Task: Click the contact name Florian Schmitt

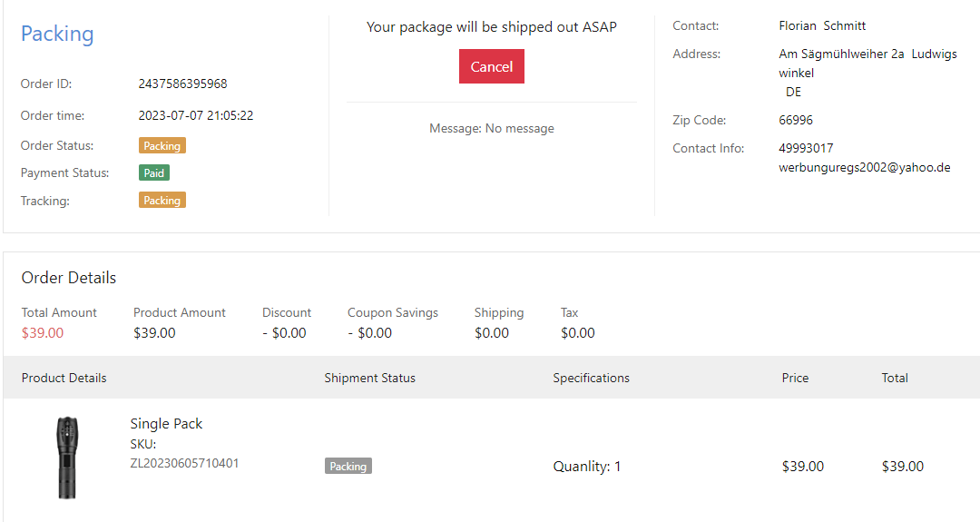Action: coord(822,25)
